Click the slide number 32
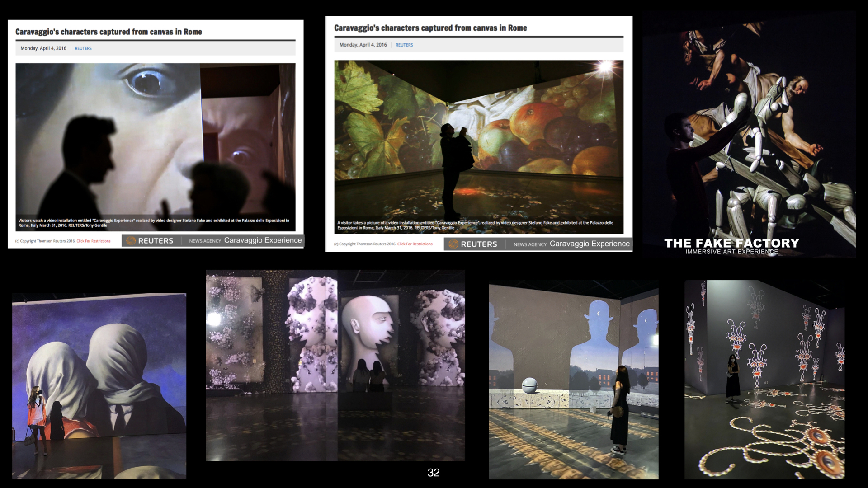 pyautogui.click(x=434, y=473)
